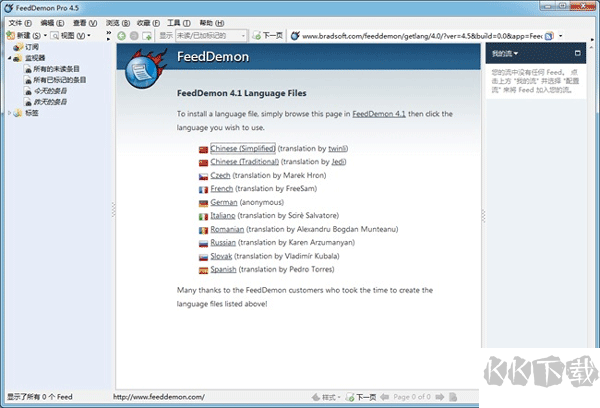600x408 pixels.
Task: Click the Jedi translator link
Action: (338, 162)
